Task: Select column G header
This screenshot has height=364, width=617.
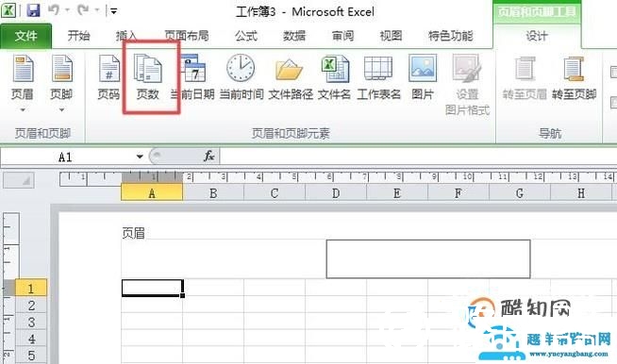Action: 520,192
